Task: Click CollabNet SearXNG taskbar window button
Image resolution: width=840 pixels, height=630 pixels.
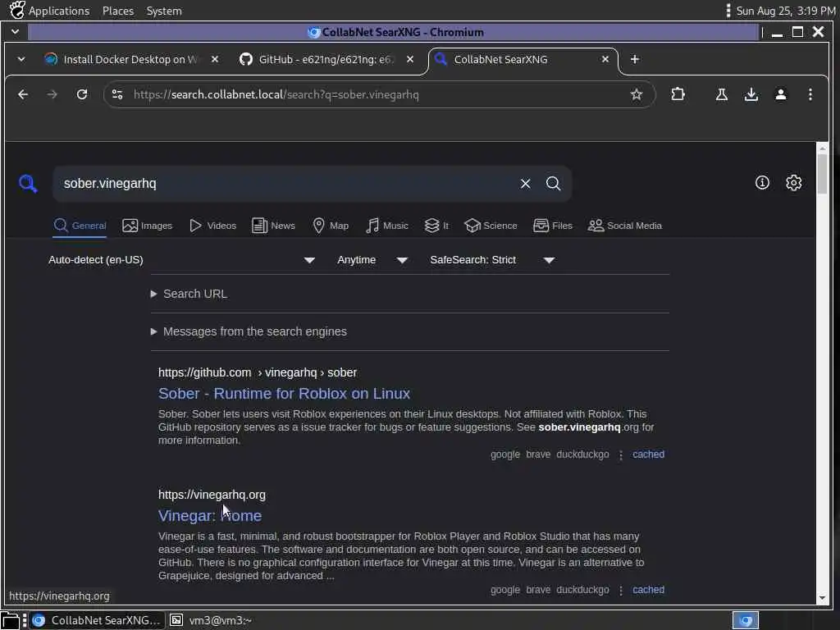Action: point(97,620)
